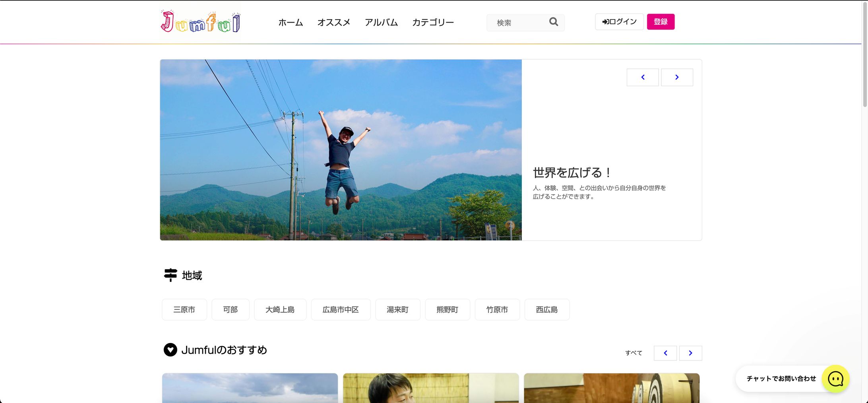Open the アルバム menu item
The height and width of the screenshot is (403, 868).
coord(381,22)
